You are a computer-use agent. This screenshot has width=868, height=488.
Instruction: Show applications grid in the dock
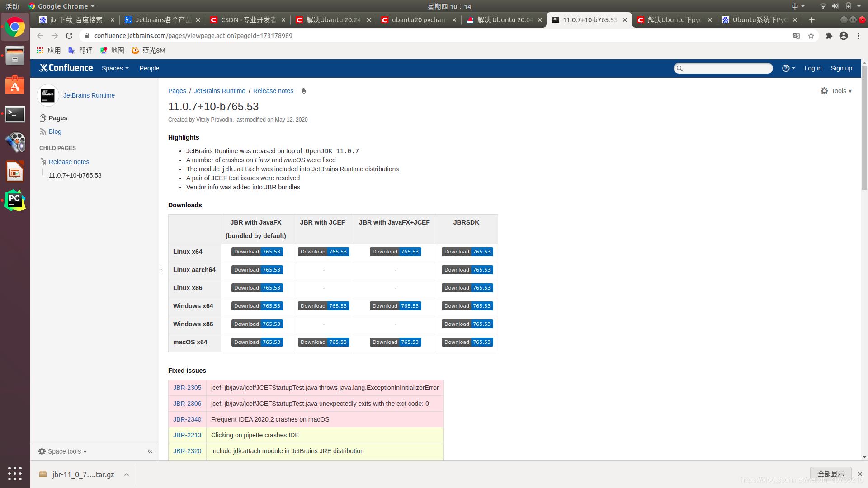[15, 473]
